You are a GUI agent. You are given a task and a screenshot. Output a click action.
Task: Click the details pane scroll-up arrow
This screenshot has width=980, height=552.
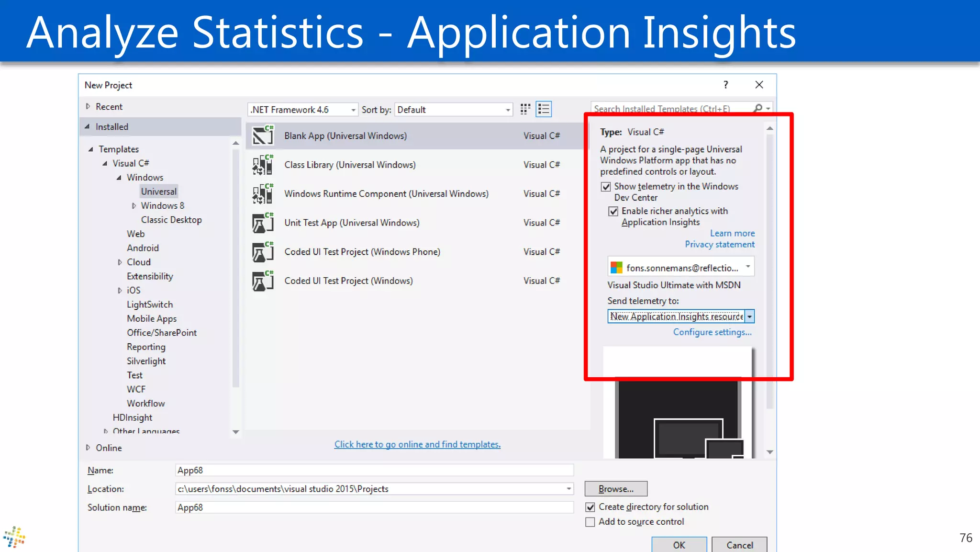(x=769, y=128)
